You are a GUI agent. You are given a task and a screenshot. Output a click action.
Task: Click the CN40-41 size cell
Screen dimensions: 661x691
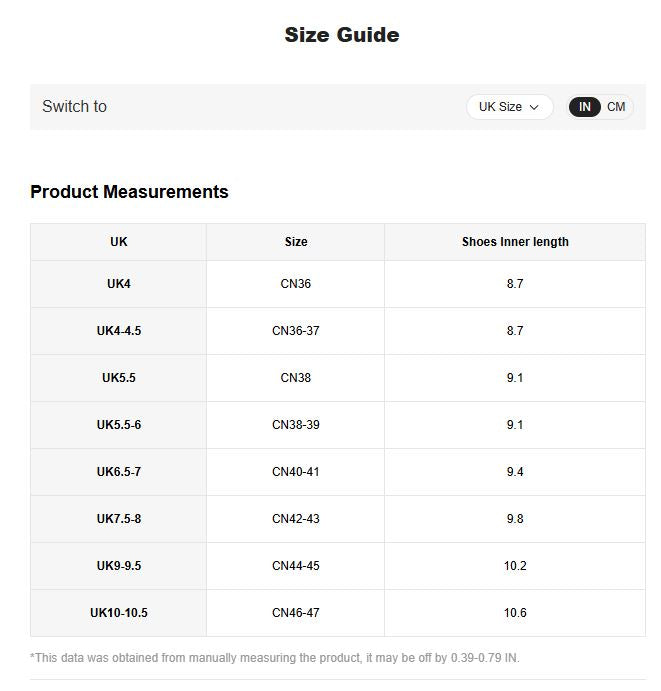pos(296,472)
